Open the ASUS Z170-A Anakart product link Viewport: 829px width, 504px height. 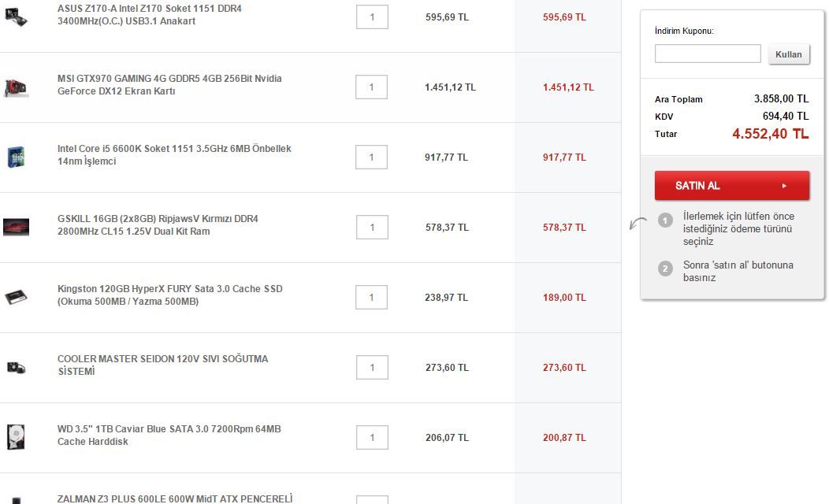click(150, 15)
